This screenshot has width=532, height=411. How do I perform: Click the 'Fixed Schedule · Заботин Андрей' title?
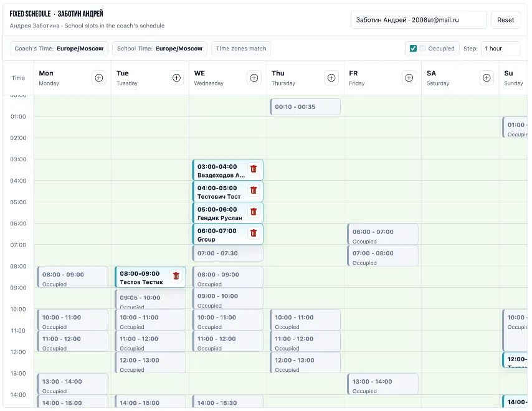[56, 14]
